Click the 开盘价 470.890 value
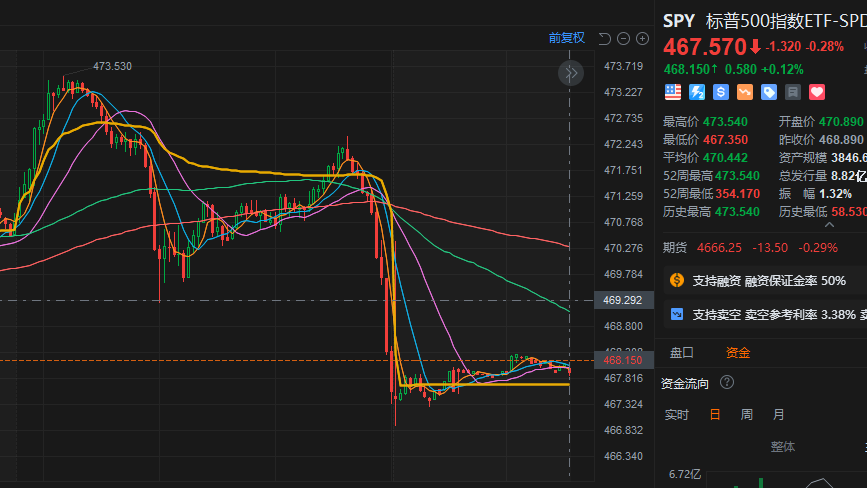This screenshot has height=488, width=867. 841,122
